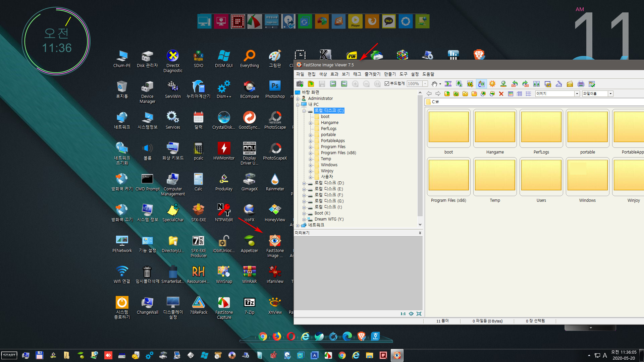Open the draw board text icon
The width and height of the screenshot is (644, 362).
481,84
